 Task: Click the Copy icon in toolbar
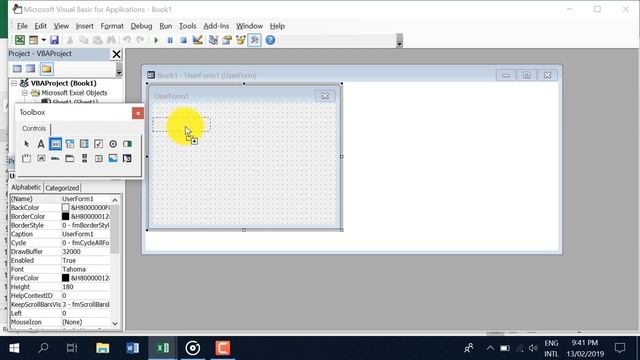tap(84, 40)
